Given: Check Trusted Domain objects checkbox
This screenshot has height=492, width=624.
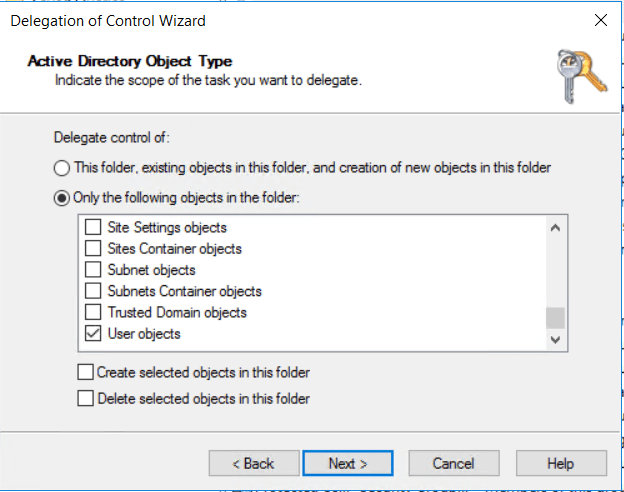Looking at the screenshot, I should tap(92, 312).
